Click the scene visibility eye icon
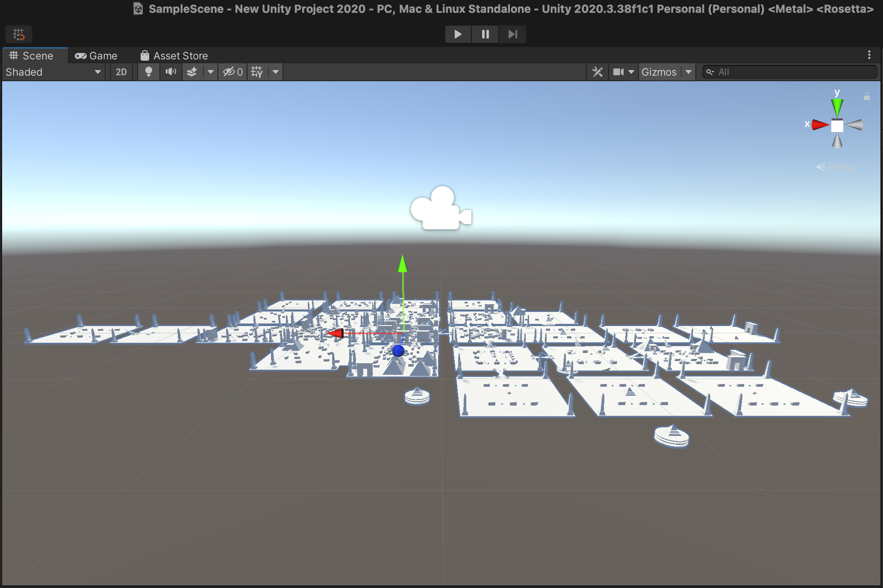 coord(229,72)
